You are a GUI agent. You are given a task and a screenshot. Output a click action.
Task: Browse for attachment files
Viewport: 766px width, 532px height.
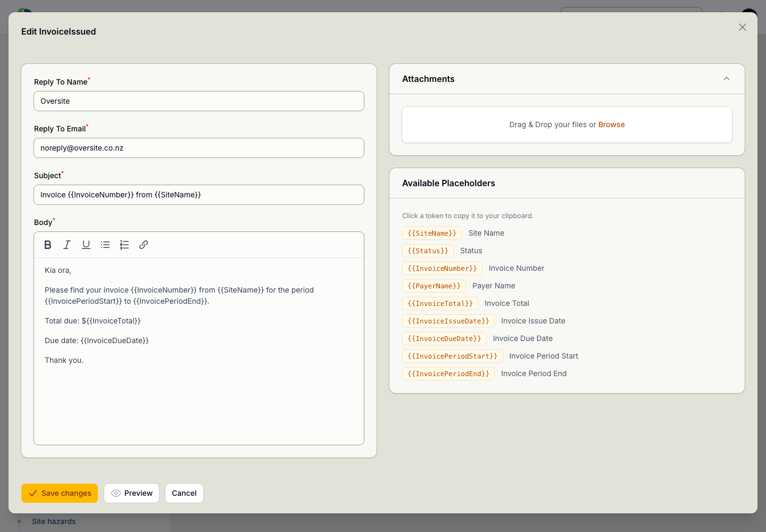611,124
